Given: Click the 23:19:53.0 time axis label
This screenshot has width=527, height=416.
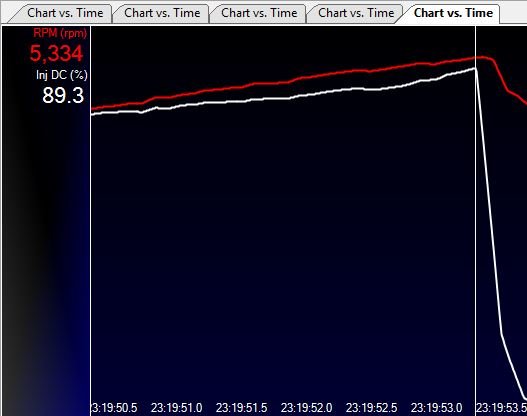Looking at the screenshot, I should (x=436, y=408).
